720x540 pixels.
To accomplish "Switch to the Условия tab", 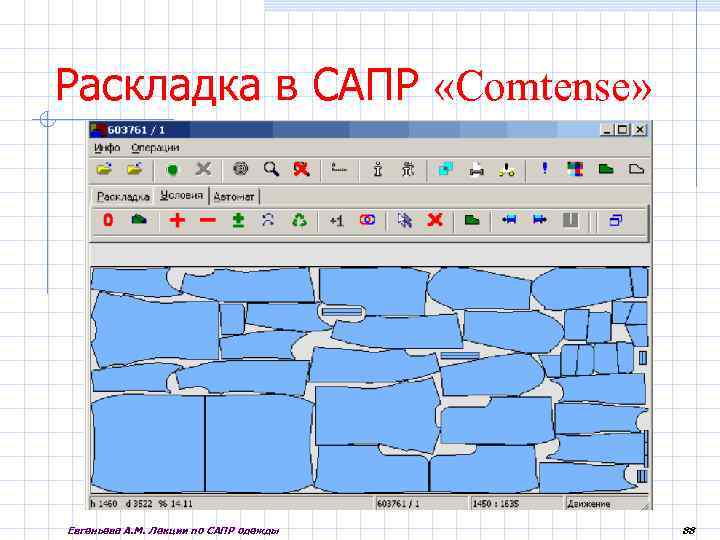I will [181, 196].
